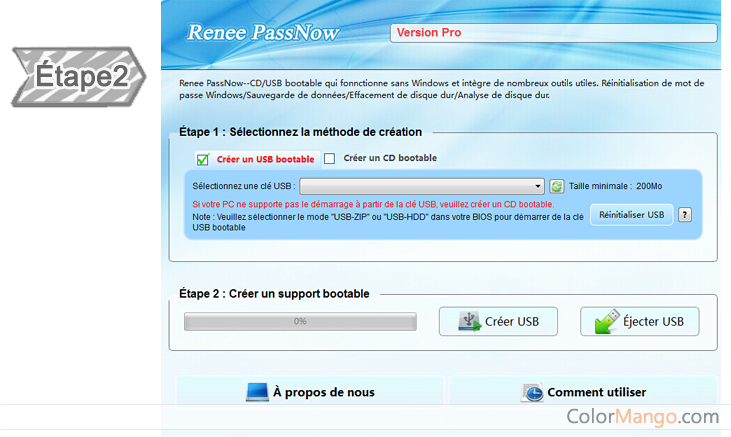
Task: Enable the Créer un CD bootable checkbox
Action: 330,158
